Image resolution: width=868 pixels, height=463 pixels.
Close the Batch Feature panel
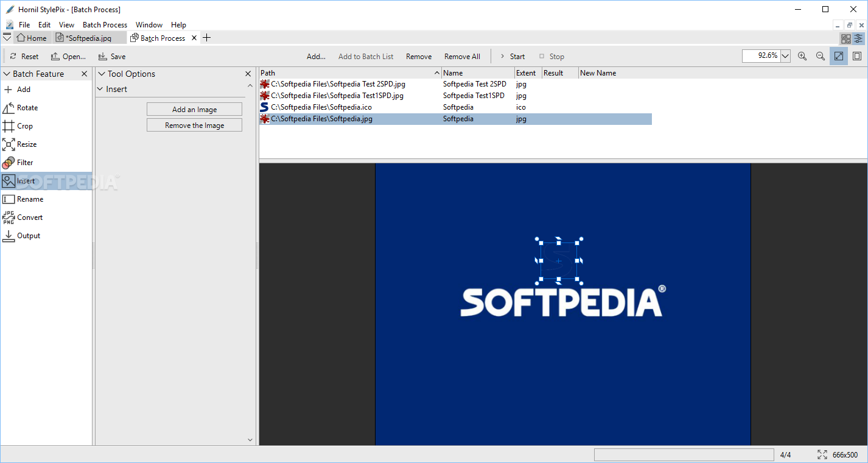[85, 74]
